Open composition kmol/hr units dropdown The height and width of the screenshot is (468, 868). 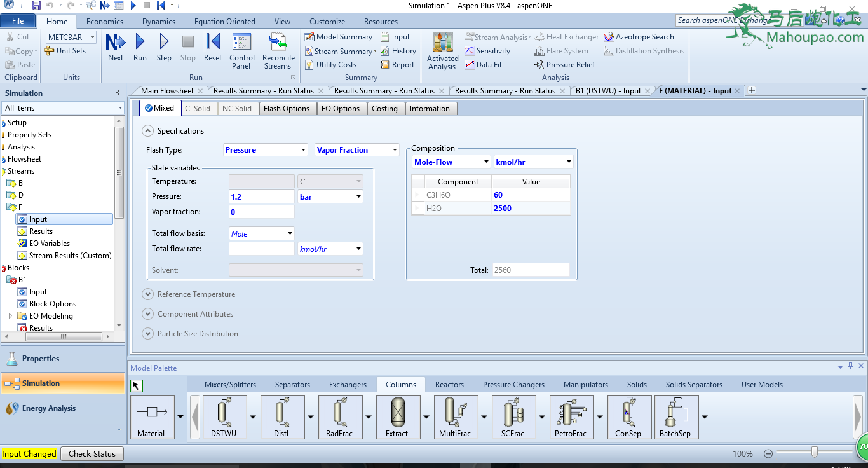pyautogui.click(x=569, y=162)
